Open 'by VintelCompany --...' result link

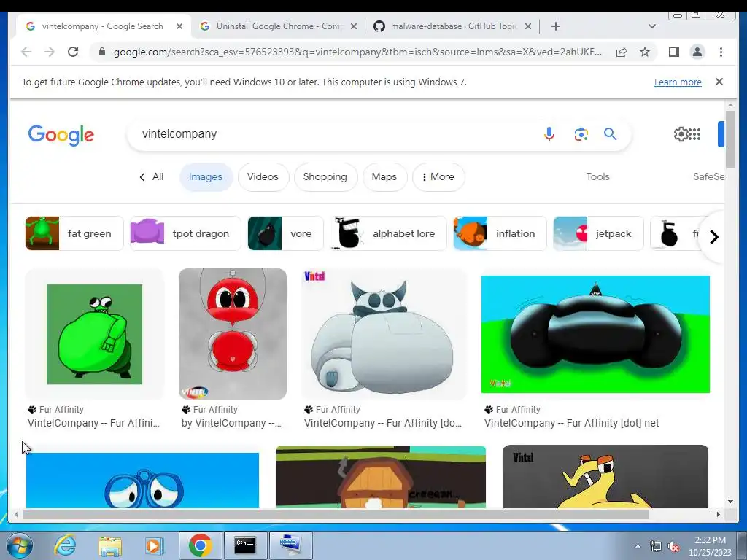point(231,423)
